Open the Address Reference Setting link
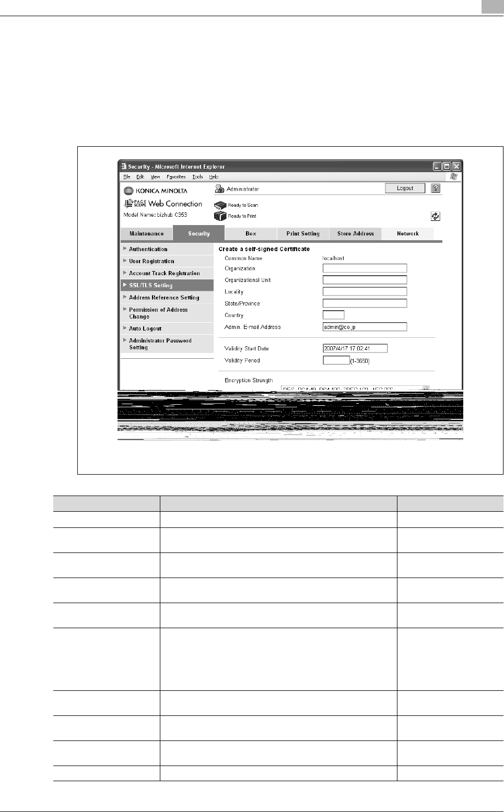Image resolution: width=504 pixels, height=812 pixels. 164,297
